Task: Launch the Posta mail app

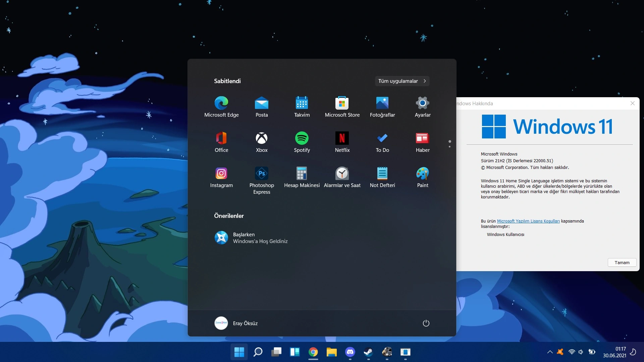Action: tap(262, 107)
